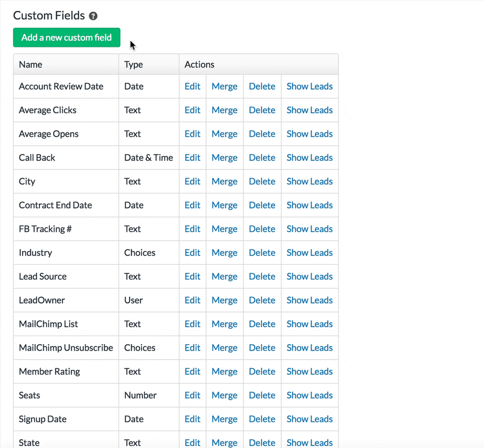Edit the State field

point(192,443)
